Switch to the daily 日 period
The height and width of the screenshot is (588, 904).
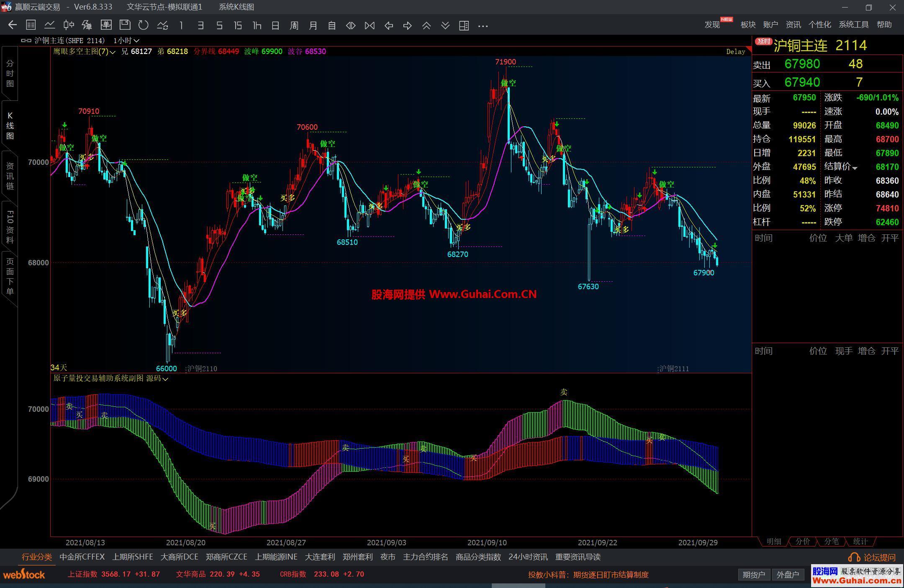275,26
